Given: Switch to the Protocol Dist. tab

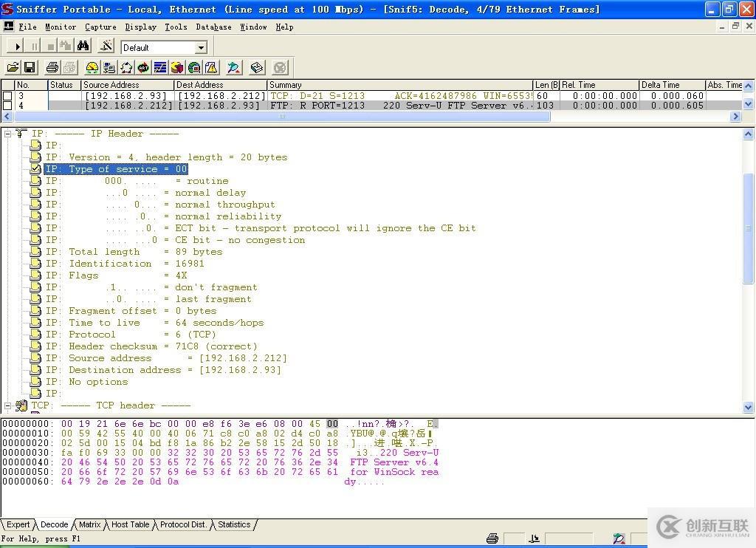Looking at the screenshot, I should point(182,524).
